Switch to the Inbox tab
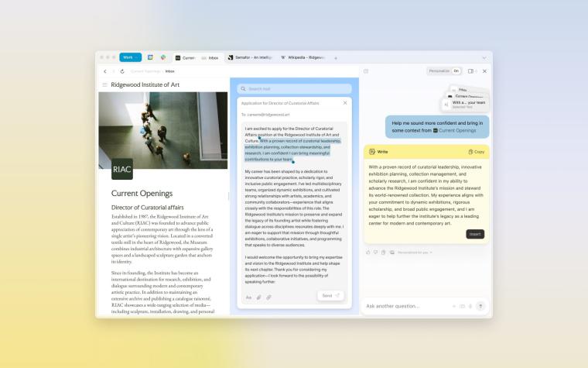Image resolution: width=588 pixels, height=368 pixels. [x=210, y=58]
